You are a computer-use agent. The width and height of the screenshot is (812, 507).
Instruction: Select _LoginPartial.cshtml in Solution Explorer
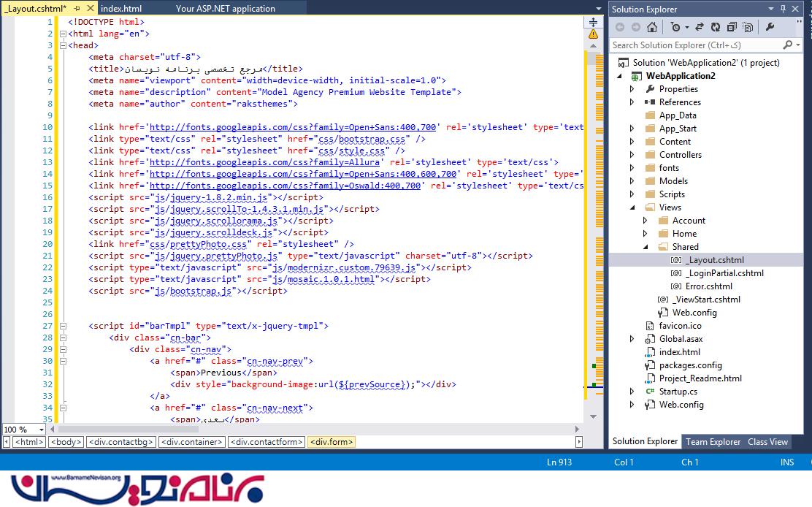(724, 273)
